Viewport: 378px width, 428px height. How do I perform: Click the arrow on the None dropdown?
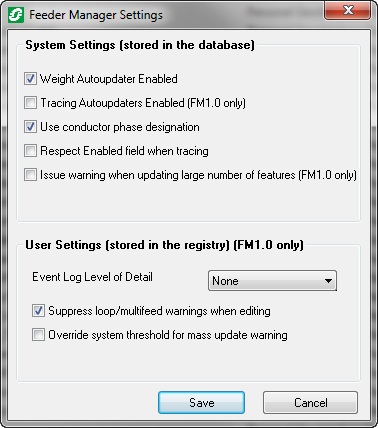click(328, 281)
